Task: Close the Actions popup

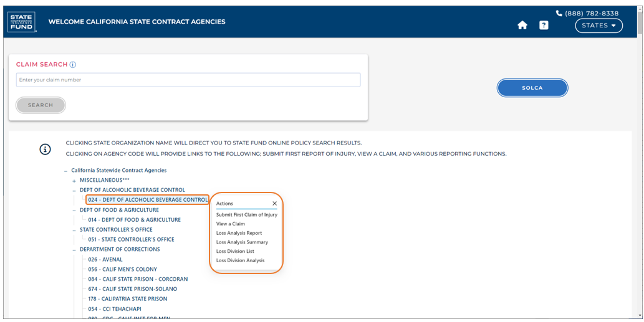Action: (x=274, y=204)
